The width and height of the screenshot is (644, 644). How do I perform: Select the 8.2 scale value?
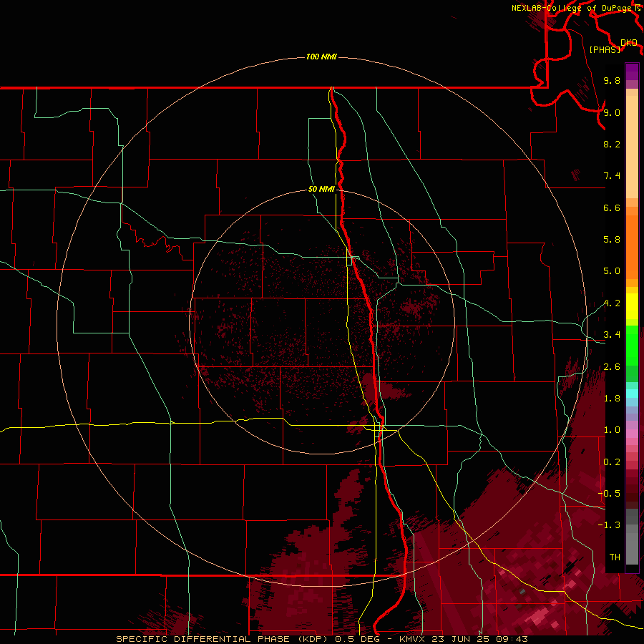612,144
